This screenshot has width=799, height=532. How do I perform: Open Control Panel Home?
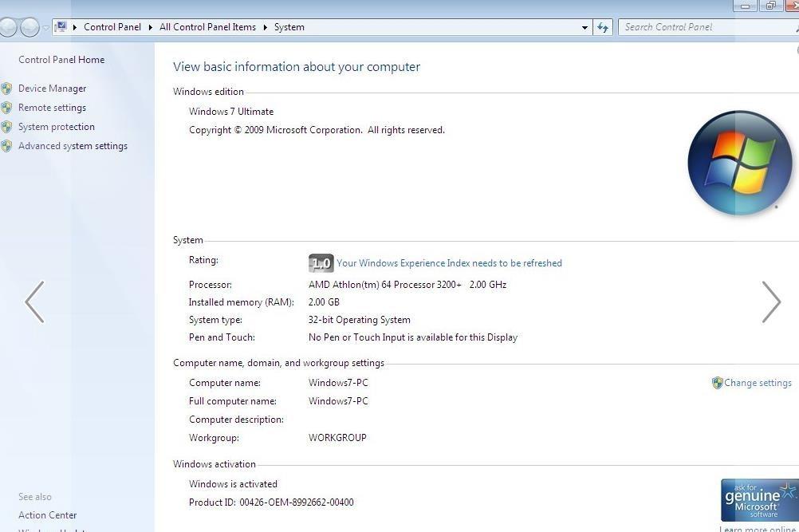click(x=61, y=60)
